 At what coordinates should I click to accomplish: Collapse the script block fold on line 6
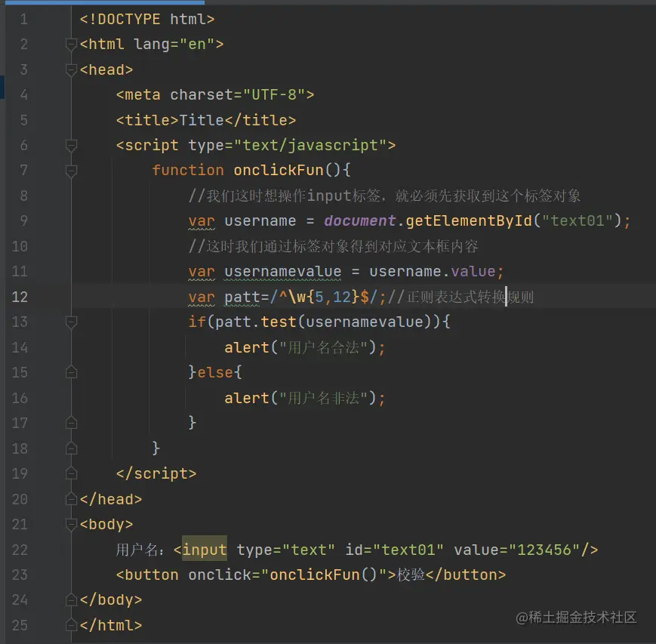[71, 145]
